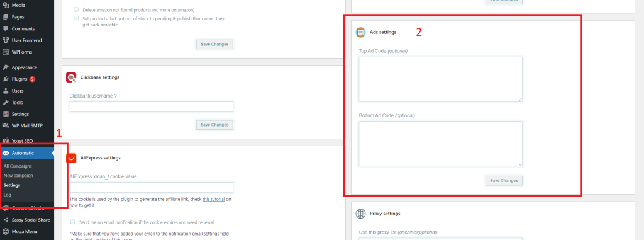Save Changes in Clickbank settings
The height and width of the screenshot is (240, 644).
pos(214,125)
